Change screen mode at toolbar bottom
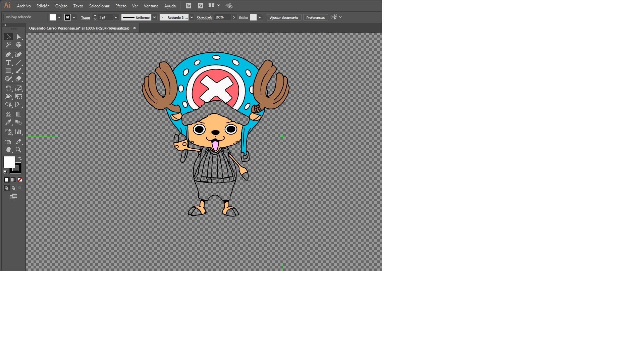Image resolution: width=644 pixels, height=349 pixels. click(13, 197)
